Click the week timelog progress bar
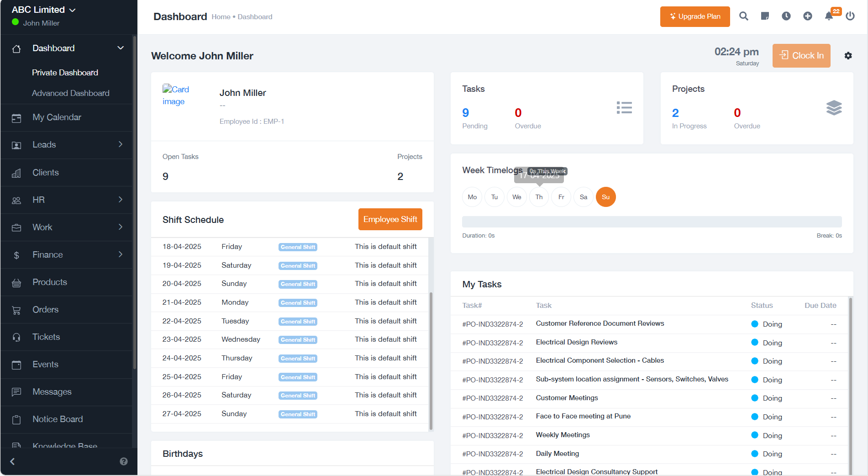This screenshot has height=476, width=868. click(652, 222)
